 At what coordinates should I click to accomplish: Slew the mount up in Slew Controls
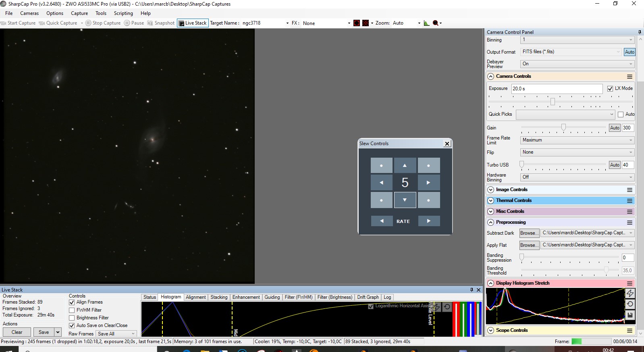coord(405,165)
